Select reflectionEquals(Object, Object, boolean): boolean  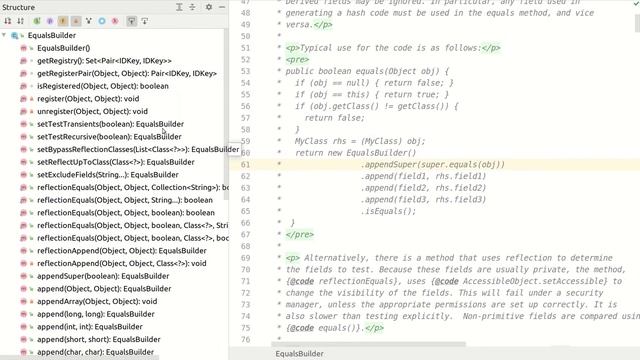coord(126,212)
